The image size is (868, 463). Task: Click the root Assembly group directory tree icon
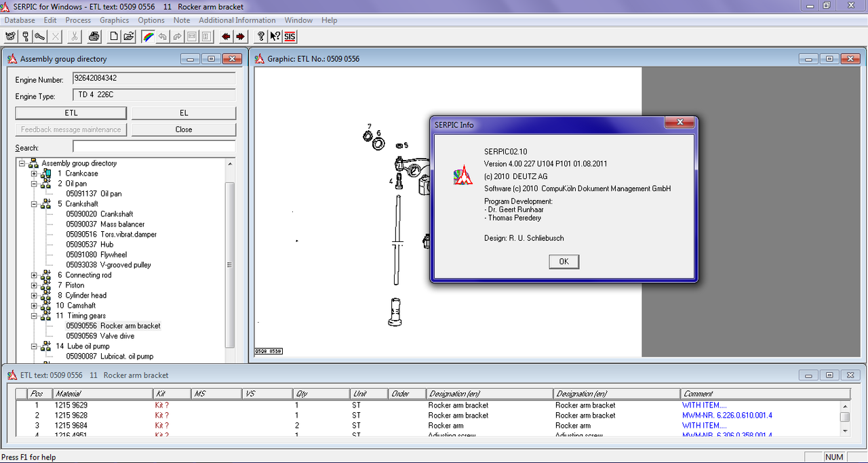(33, 163)
